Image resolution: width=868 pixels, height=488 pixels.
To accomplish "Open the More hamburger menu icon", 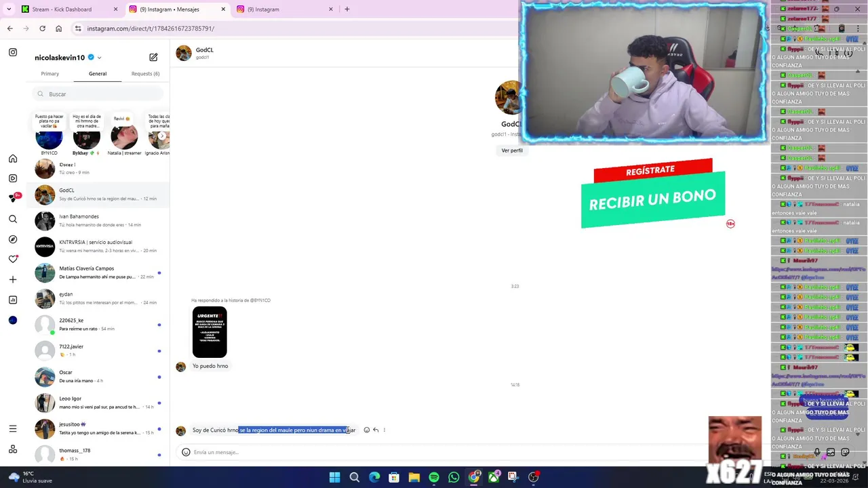I will (13, 428).
